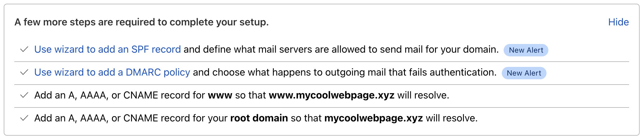Click the checkmark beside the SPF record step
Screen dimensions: 644x140
click(24, 50)
